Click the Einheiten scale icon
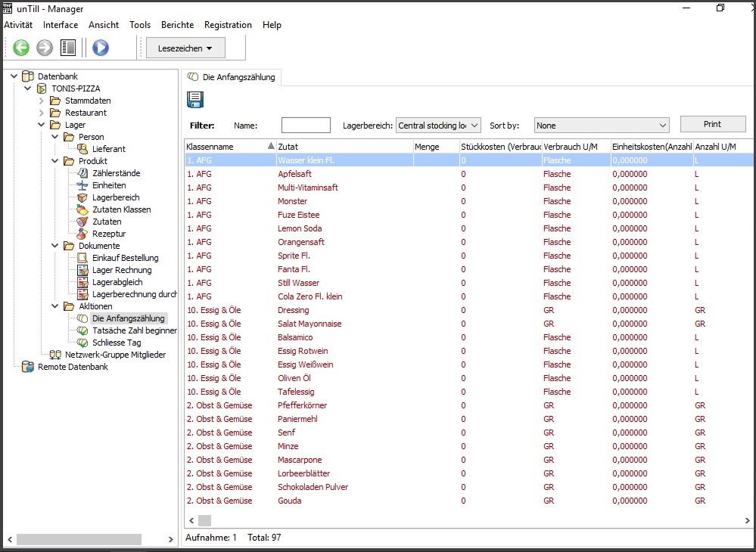 tap(83, 185)
